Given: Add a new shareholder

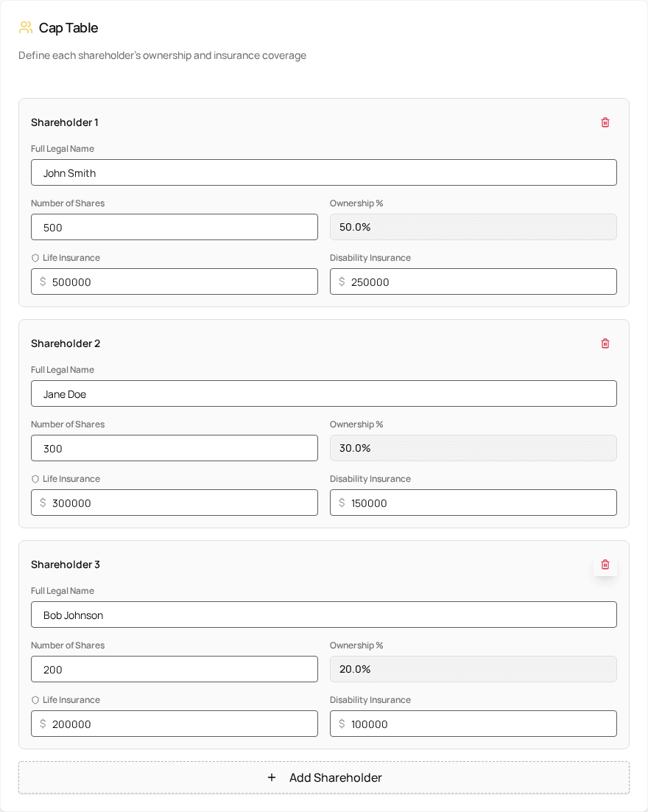Looking at the screenshot, I should pos(324,777).
